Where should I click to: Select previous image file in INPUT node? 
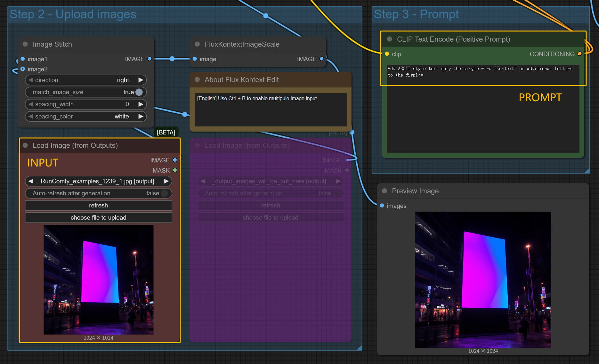pyautogui.click(x=31, y=181)
